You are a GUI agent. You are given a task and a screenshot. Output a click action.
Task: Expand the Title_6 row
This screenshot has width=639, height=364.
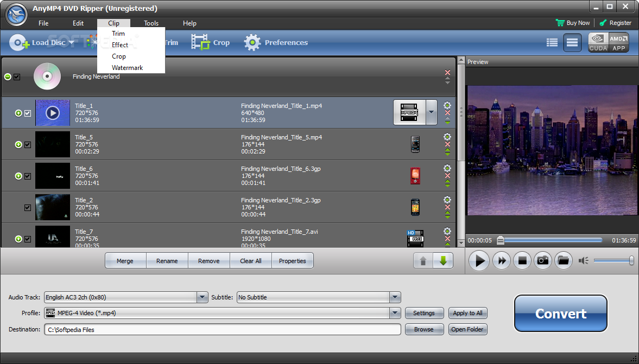click(x=18, y=176)
